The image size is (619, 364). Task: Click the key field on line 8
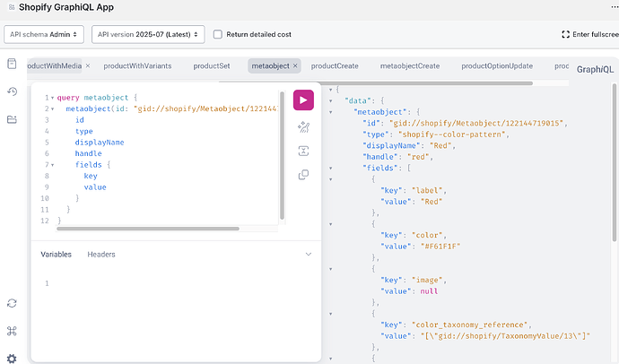coord(91,176)
